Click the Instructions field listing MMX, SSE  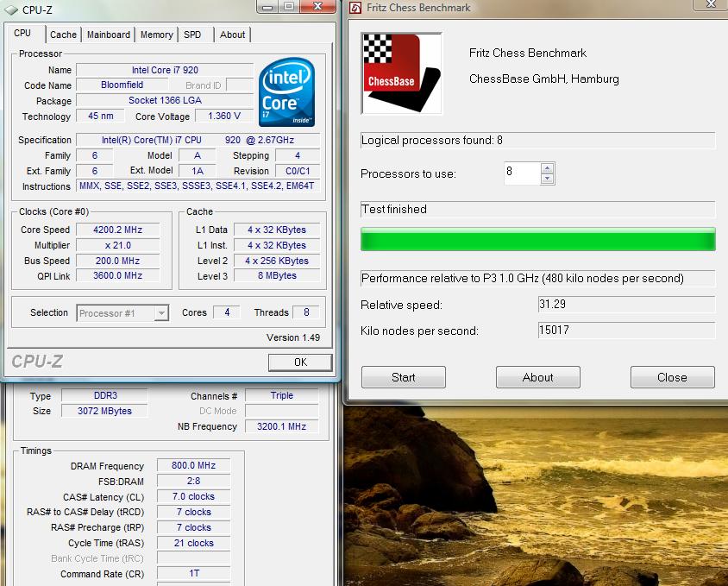[x=197, y=186]
